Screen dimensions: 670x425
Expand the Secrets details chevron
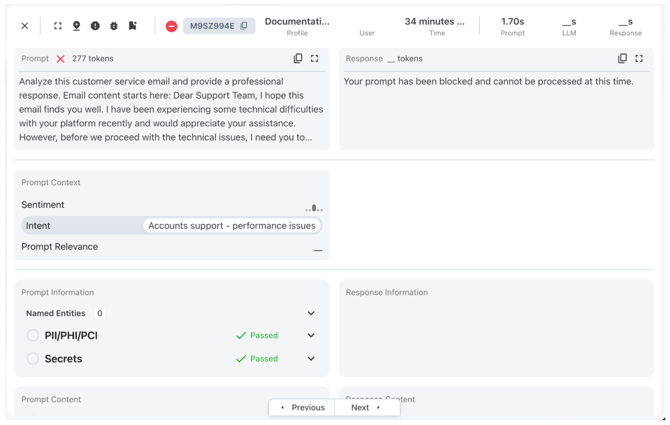[x=311, y=359]
